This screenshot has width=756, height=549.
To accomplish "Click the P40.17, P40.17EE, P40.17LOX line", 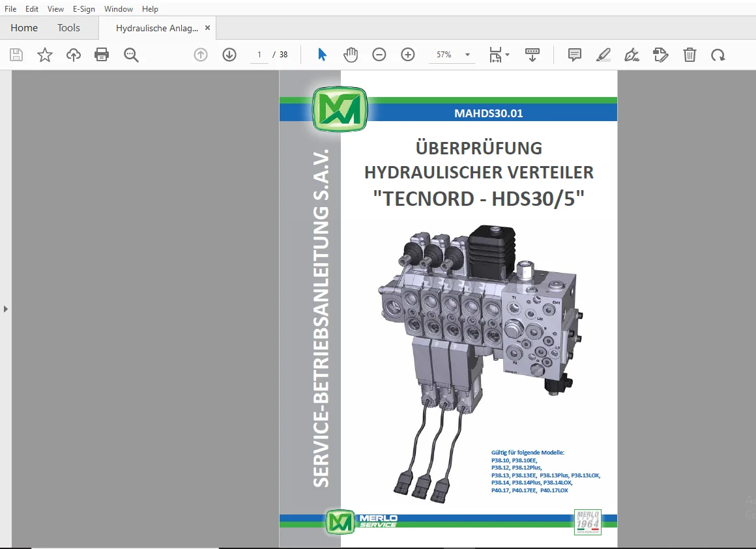I will (529, 490).
